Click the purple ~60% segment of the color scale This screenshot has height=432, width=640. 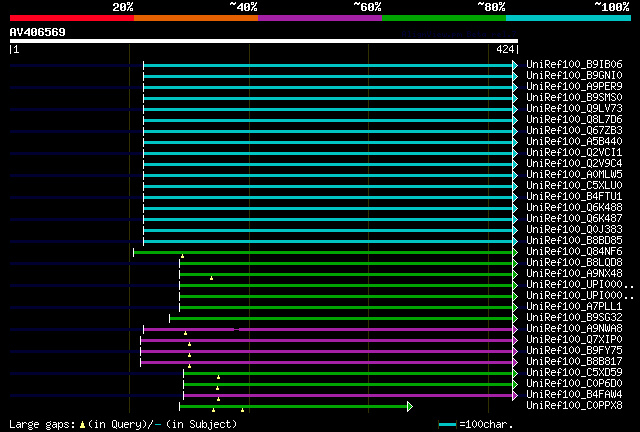click(x=320, y=18)
